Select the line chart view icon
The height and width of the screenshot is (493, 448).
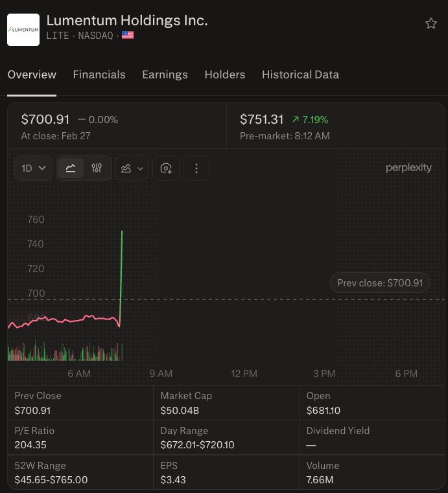[71, 168]
